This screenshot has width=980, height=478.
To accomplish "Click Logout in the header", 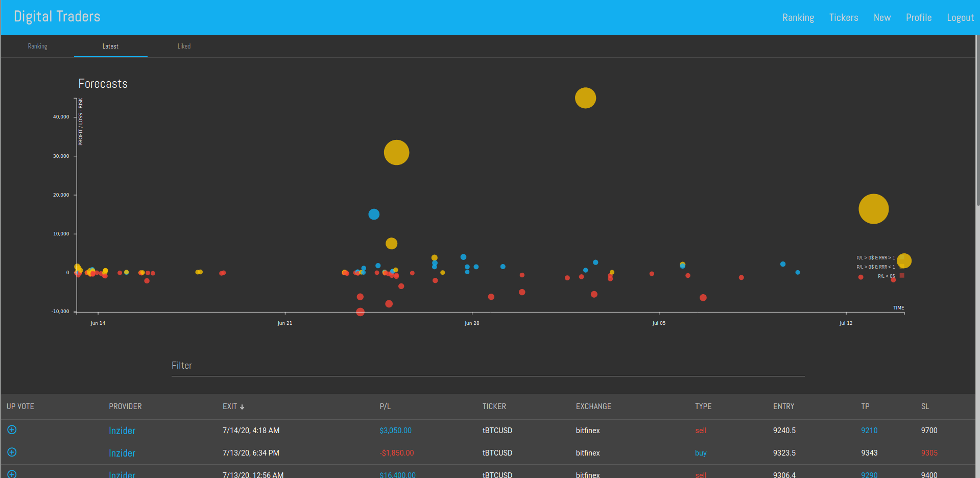I will pyautogui.click(x=960, y=17).
